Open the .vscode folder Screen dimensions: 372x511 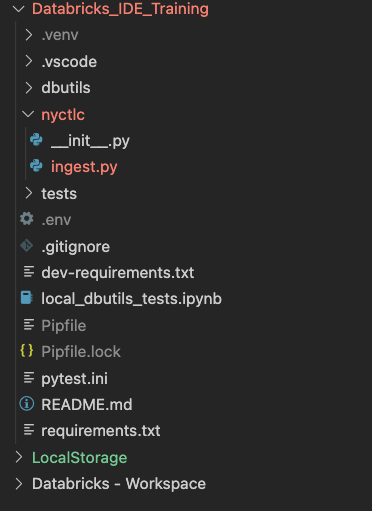pyautogui.click(x=69, y=62)
